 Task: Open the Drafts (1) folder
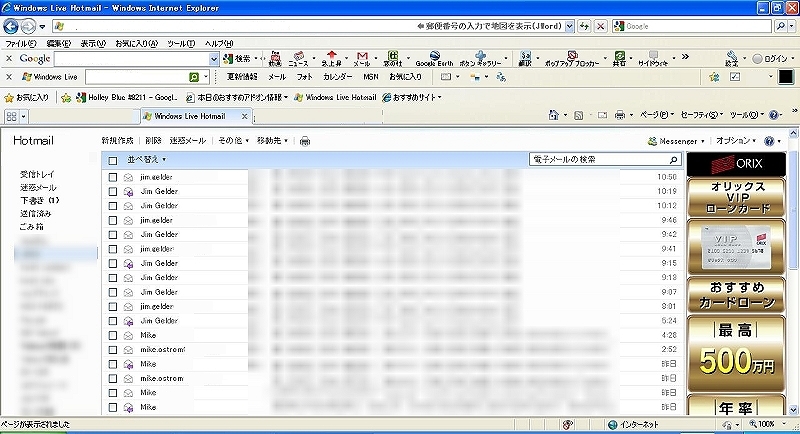tap(40, 200)
